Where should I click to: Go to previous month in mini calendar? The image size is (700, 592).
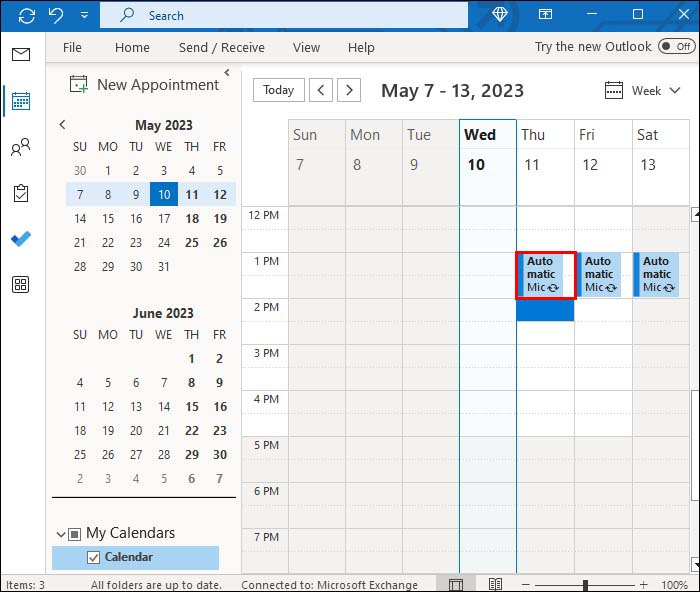(62, 125)
